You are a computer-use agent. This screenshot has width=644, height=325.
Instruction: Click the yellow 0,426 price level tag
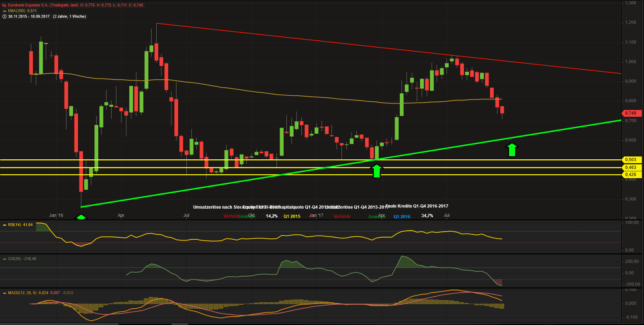pos(629,174)
